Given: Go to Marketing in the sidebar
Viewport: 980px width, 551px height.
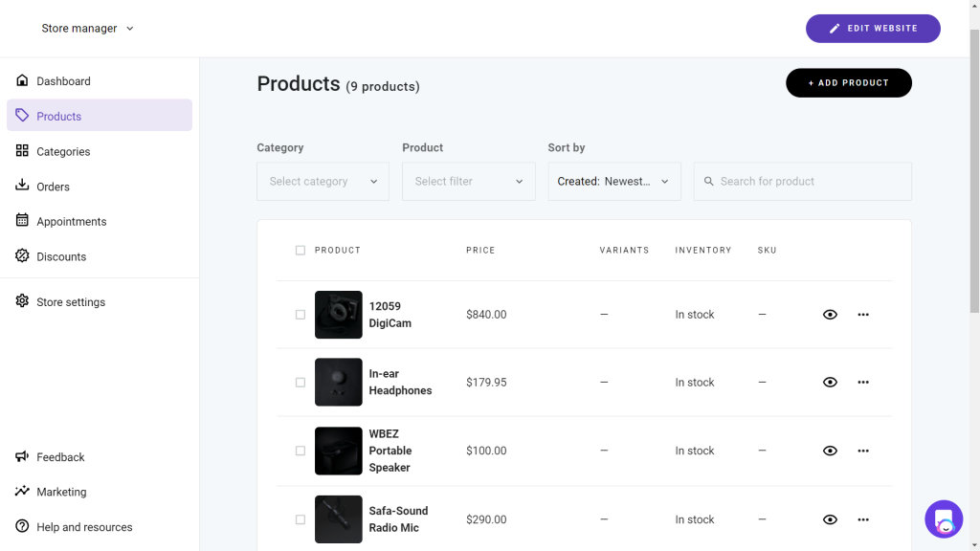Looking at the screenshot, I should [61, 492].
